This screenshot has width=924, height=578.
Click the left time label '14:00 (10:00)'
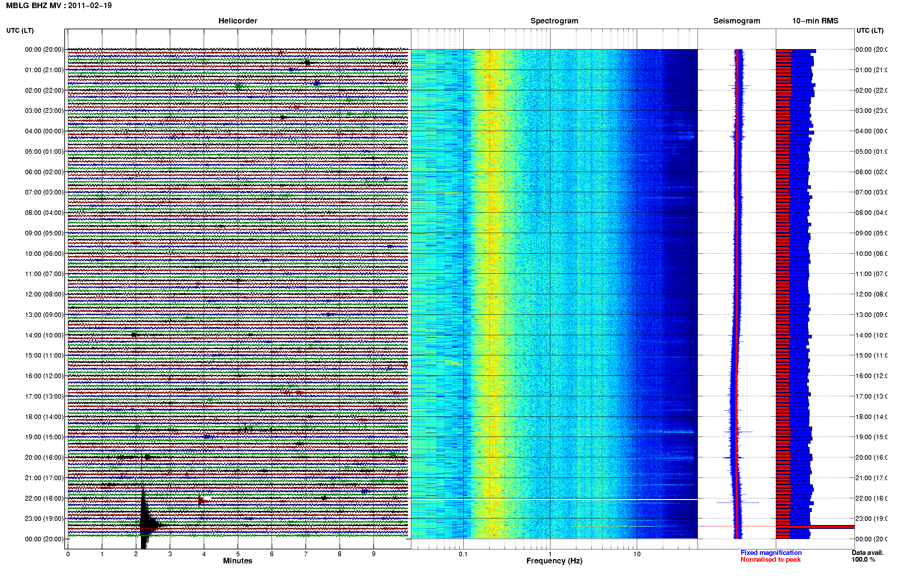[44, 335]
